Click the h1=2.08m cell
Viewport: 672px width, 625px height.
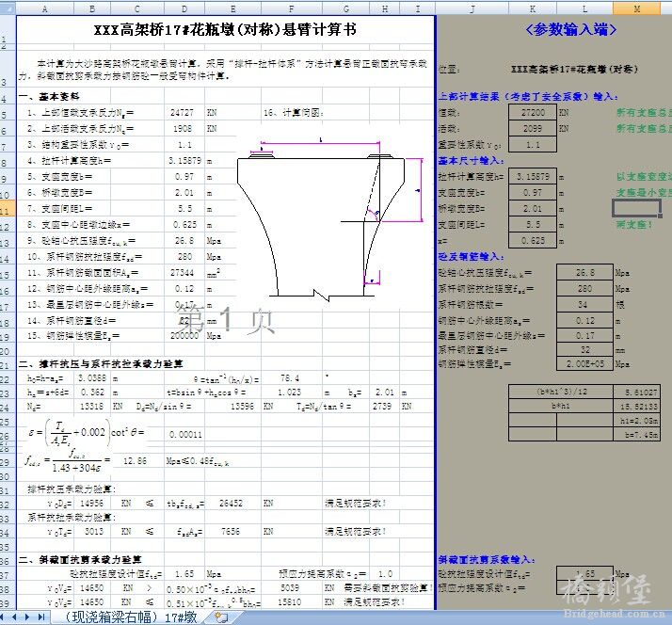click(x=637, y=420)
